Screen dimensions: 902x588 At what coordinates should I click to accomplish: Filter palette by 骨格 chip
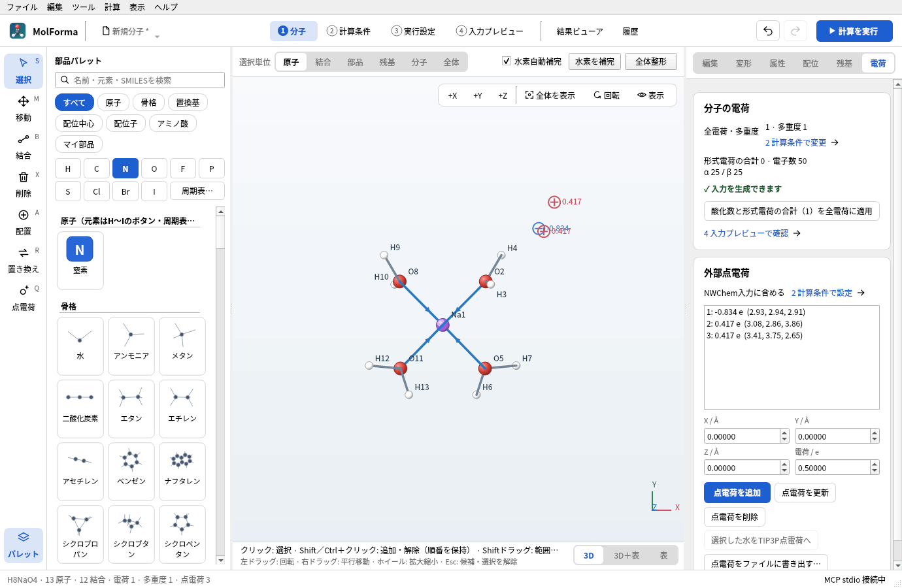149,103
